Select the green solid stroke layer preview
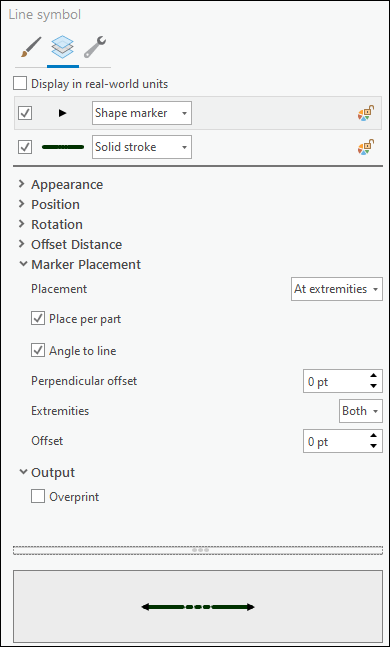 pyautogui.click(x=63, y=147)
